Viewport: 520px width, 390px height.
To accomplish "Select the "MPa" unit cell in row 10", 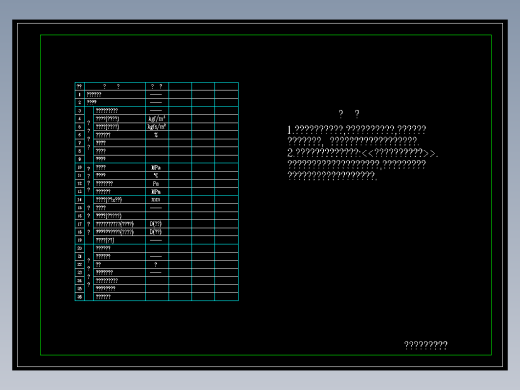I will click(x=157, y=167).
